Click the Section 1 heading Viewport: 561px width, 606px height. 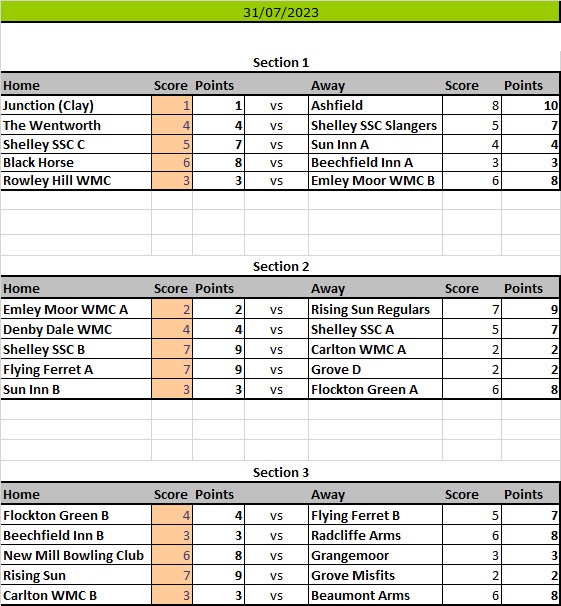pos(281,63)
